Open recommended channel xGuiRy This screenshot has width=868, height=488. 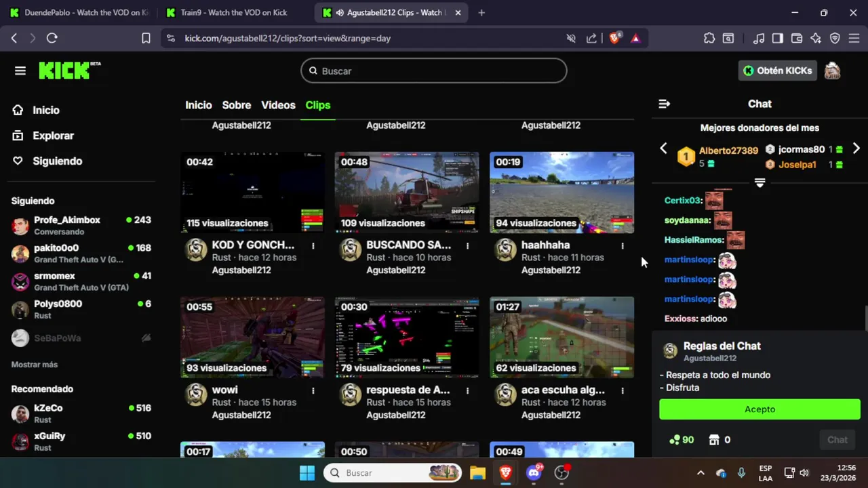pos(81,441)
